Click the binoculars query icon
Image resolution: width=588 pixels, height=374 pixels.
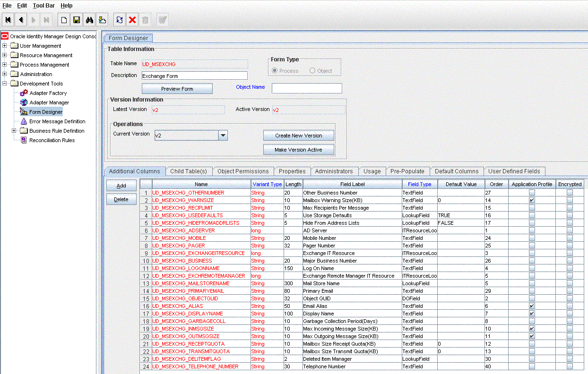point(89,20)
